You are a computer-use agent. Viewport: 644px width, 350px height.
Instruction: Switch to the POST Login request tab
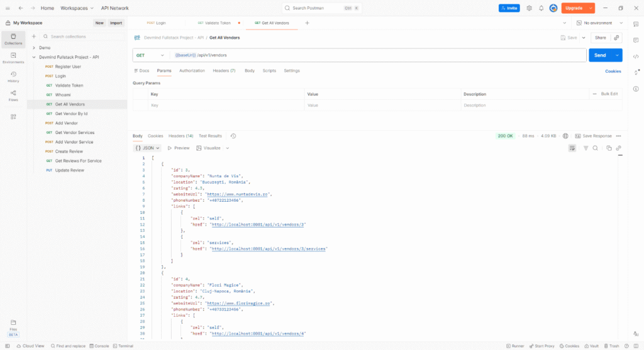157,23
